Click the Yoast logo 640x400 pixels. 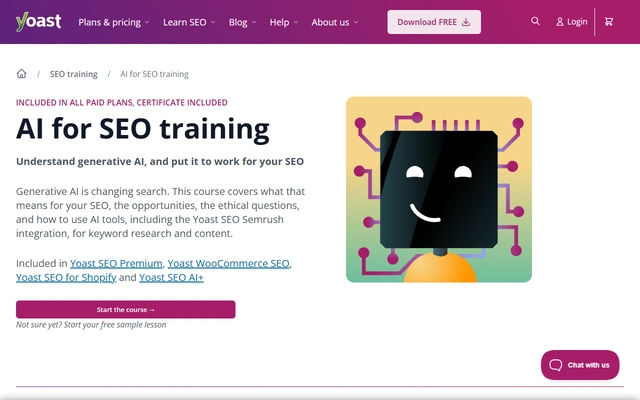pos(38,22)
